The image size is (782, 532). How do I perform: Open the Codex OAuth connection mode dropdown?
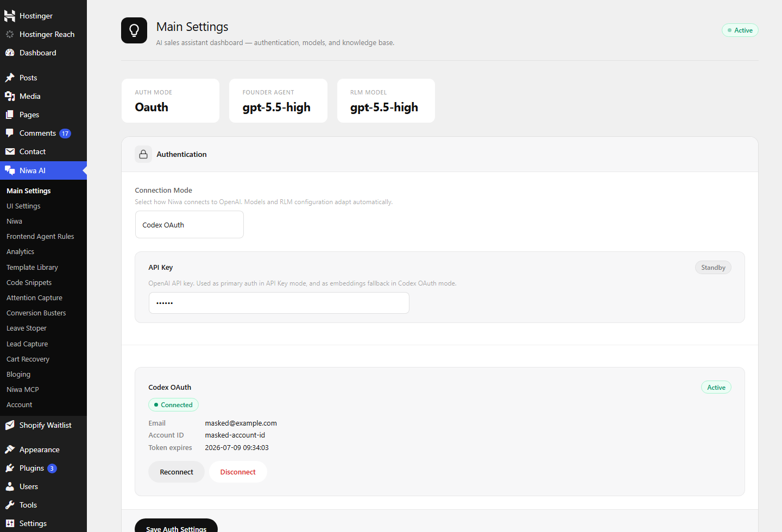tap(189, 225)
